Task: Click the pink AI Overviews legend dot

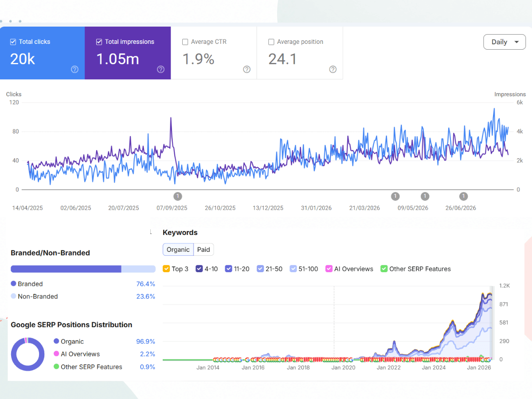Action: coord(56,354)
